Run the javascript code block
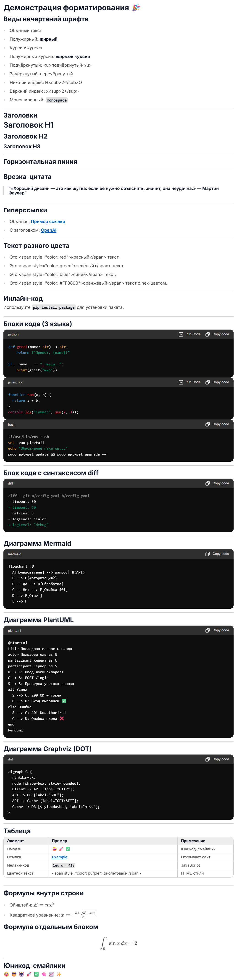This screenshot has width=237, height=980. tap(190, 382)
